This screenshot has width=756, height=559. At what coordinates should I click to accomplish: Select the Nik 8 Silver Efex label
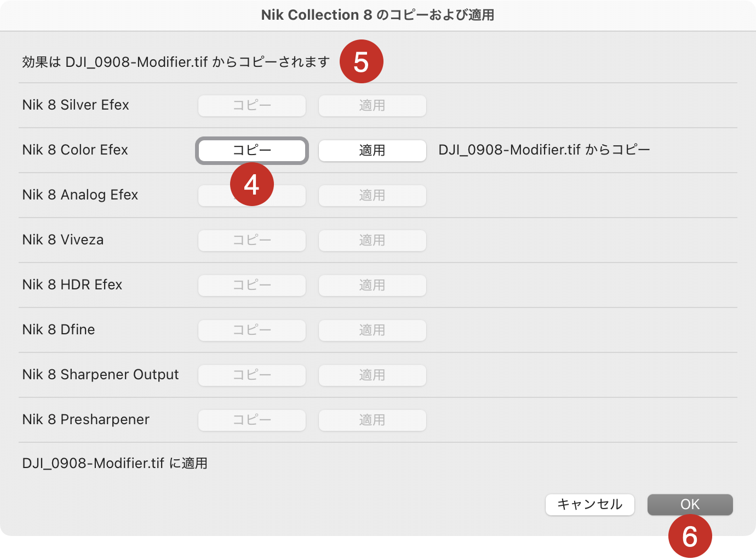76,105
